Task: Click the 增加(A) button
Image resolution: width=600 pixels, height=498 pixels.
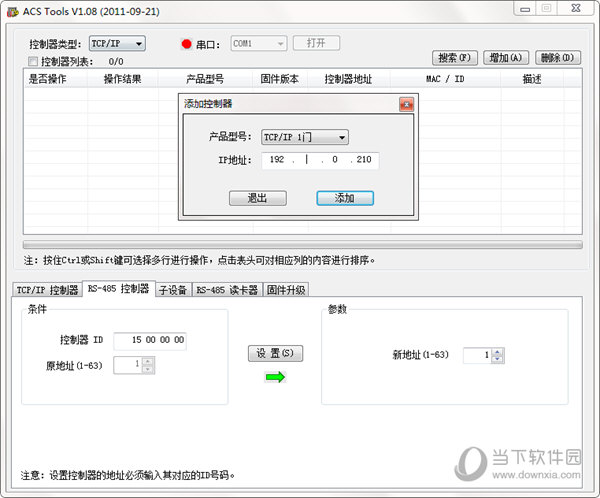Action: point(506,58)
